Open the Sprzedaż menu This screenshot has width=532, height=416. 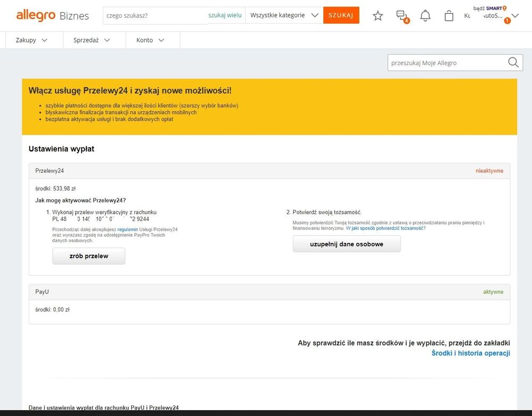tap(92, 40)
